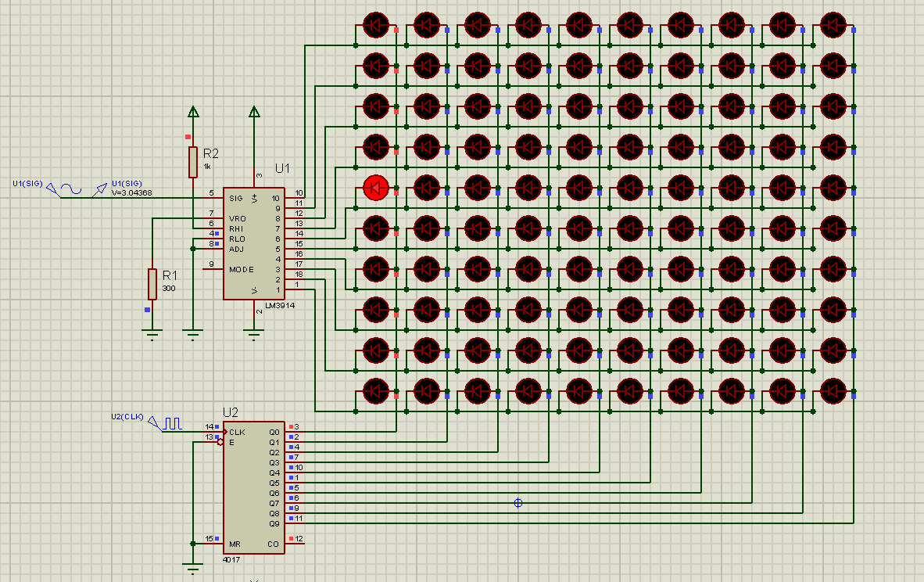Select the power terminal above U1 pin 3
Image resolution: width=924 pixels, height=582 pixels.
254,111
